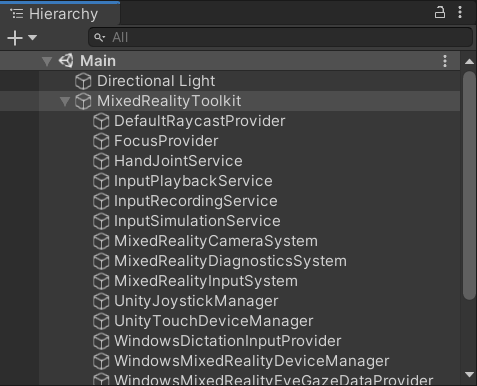
Task: Click the search type magnifier icon
Action: 99,37
